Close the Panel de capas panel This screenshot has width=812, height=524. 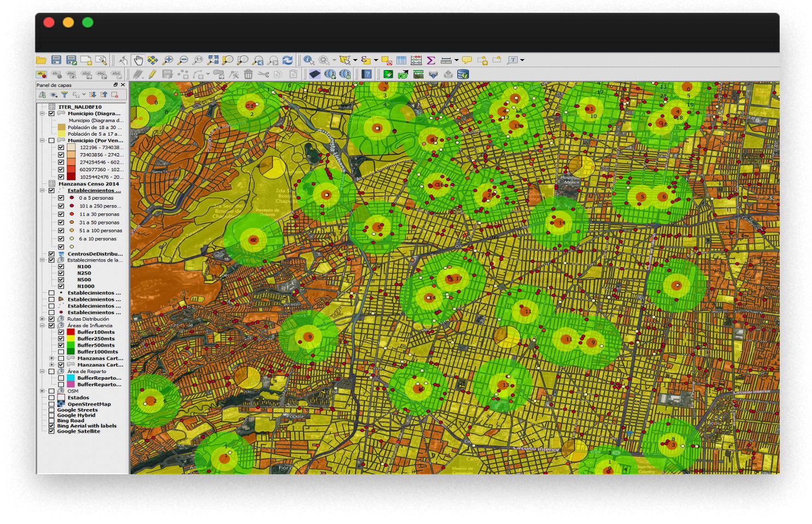123,85
